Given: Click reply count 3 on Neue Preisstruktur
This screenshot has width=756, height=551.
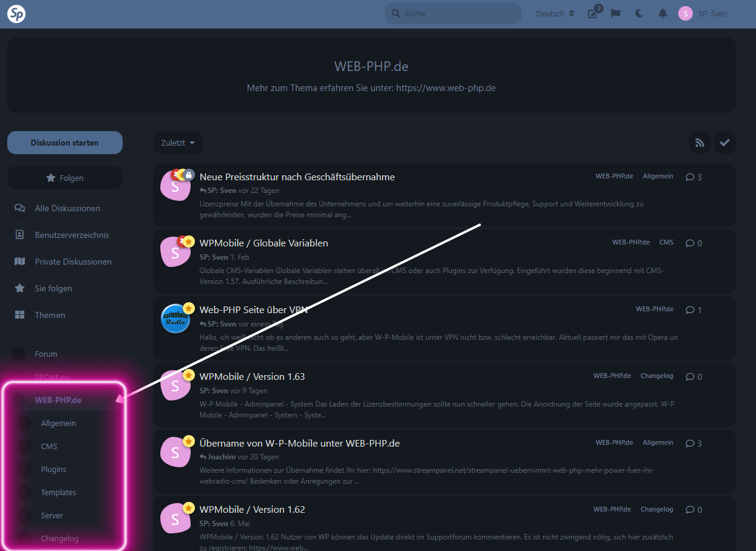Looking at the screenshot, I should point(693,177).
